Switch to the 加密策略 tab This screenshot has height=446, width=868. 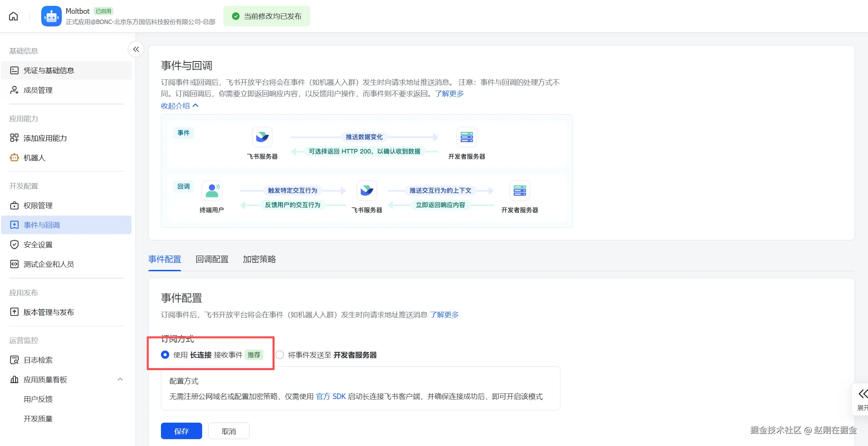tap(259, 259)
